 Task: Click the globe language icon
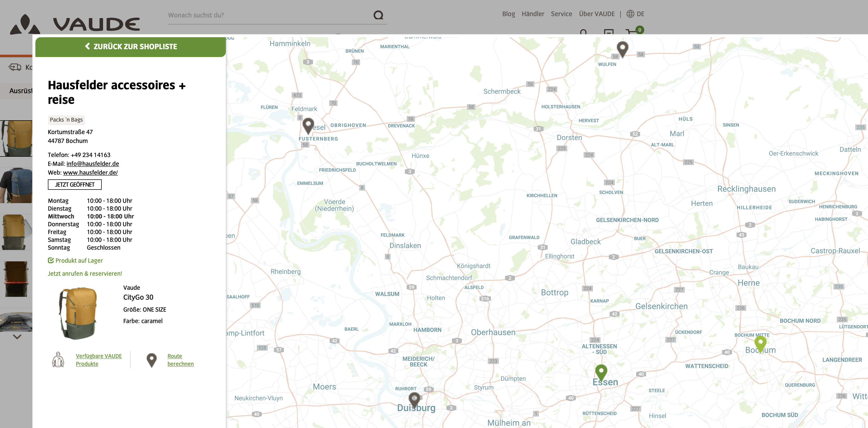pos(630,14)
